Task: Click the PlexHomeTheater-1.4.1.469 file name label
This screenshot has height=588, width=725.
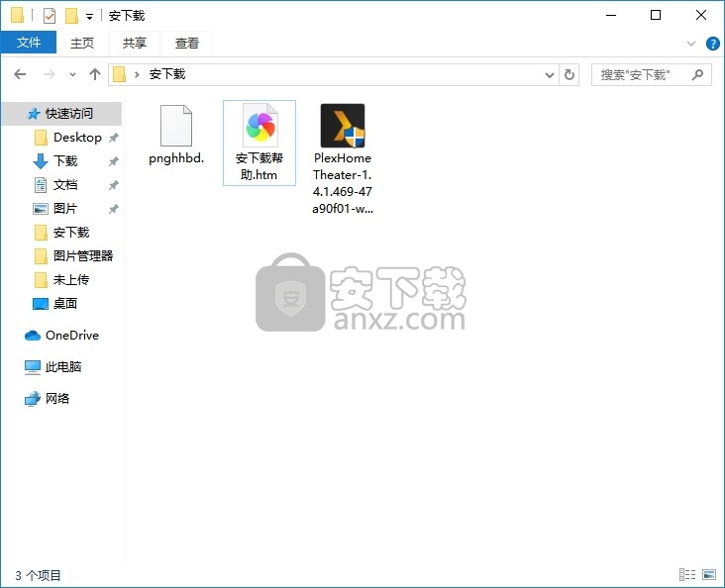Action: (343, 183)
